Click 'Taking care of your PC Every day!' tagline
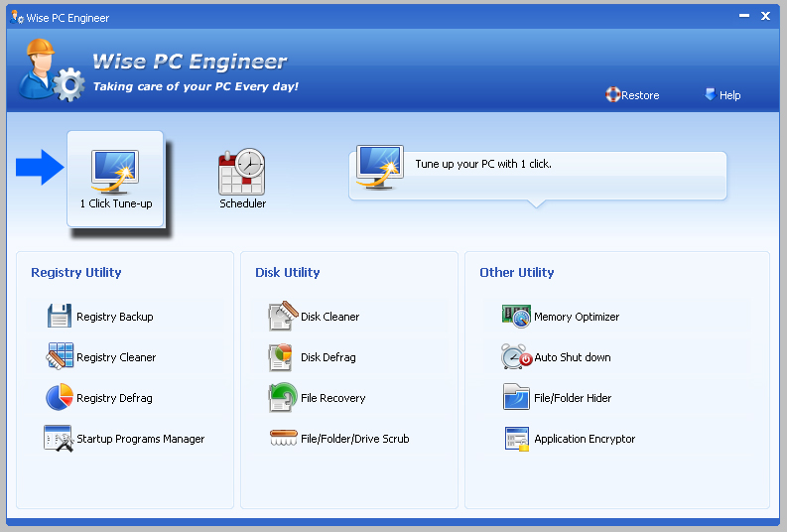The image size is (787, 532). pos(196,86)
